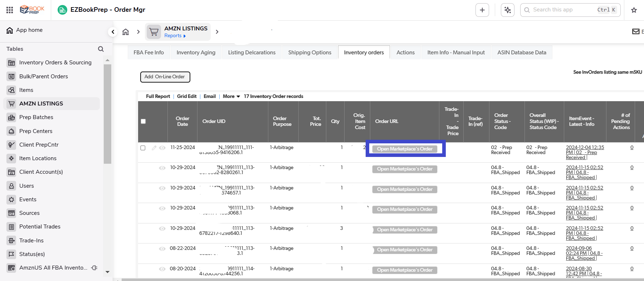The image size is (644, 281).
Task: Open the Reports dropdown under AMZN LISTINGS
Action: pos(175,36)
